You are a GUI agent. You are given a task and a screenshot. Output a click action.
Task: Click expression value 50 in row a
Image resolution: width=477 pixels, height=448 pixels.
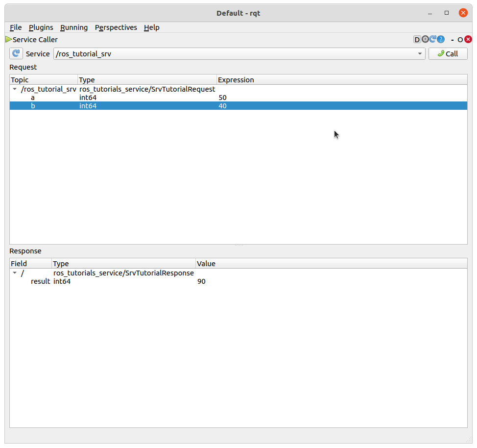222,98
